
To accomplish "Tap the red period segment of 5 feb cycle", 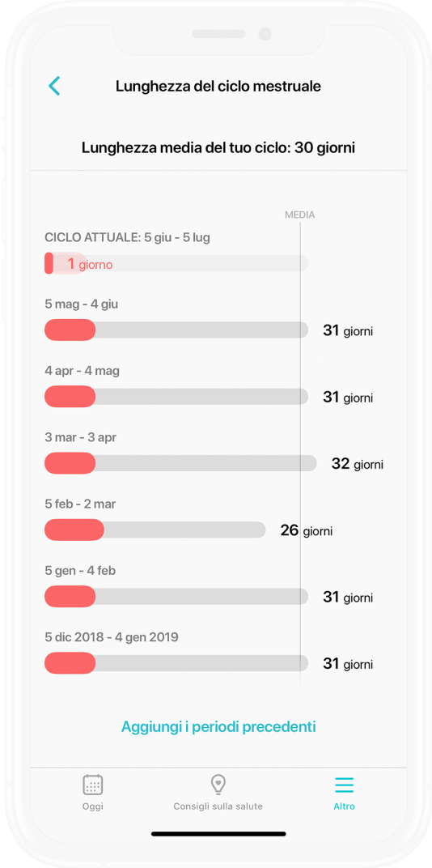I will (74, 530).
